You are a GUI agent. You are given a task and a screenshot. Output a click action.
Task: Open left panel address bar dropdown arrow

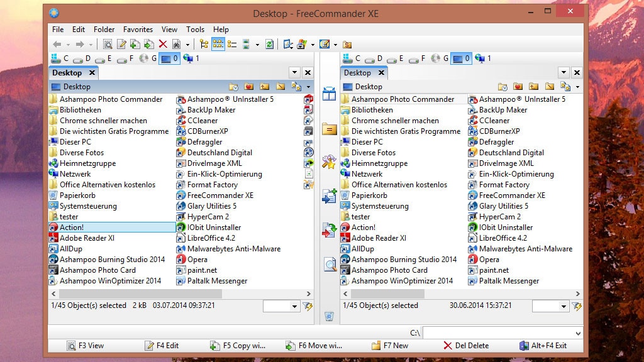click(308, 87)
